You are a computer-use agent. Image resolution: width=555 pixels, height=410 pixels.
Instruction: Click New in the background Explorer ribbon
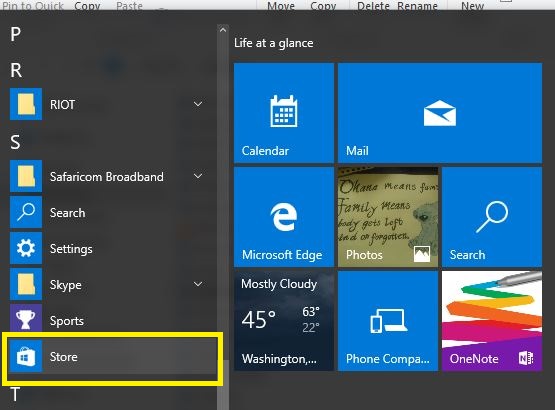(473, 5)
